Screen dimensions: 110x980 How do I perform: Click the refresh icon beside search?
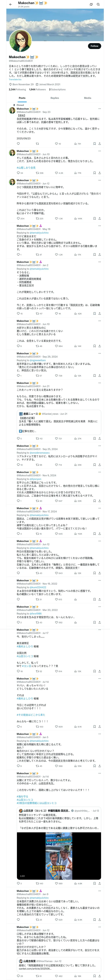pos(91,5)
